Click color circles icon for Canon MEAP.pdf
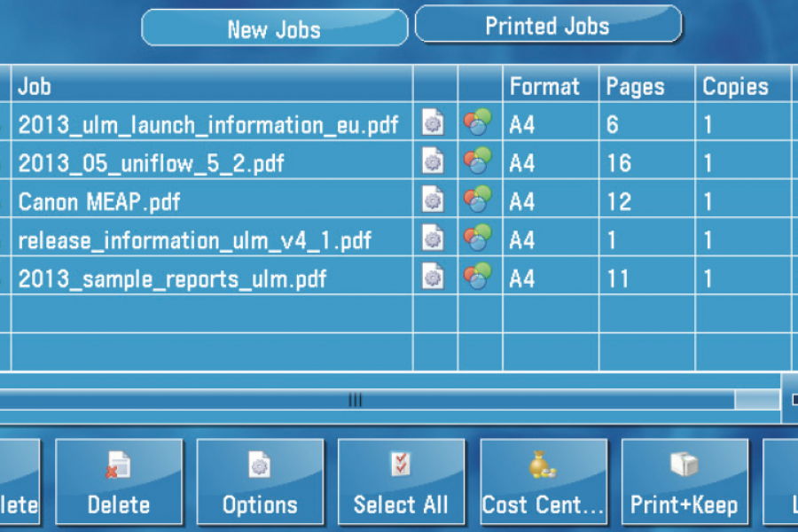This screenshot has height=532, width=798. tap(478, 200)
